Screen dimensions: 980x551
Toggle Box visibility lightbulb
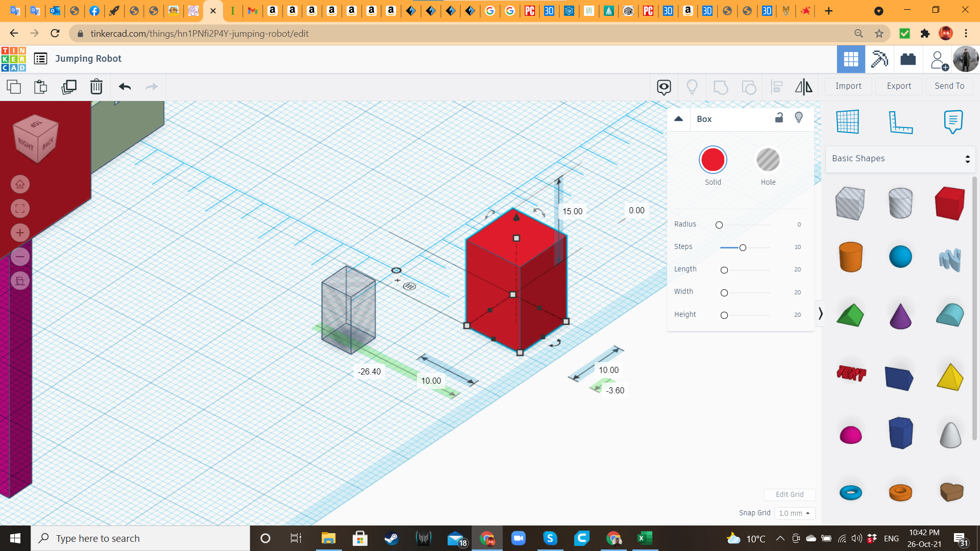[799, 118]
